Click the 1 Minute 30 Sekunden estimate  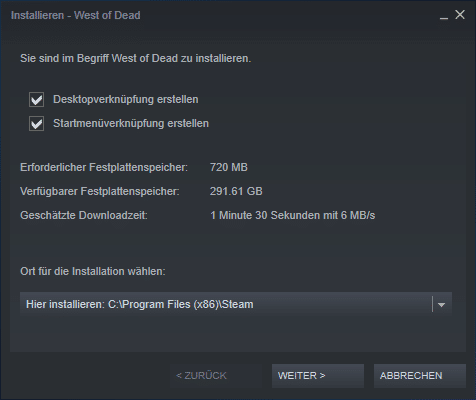pyautogui.click(x=293, y=215)
